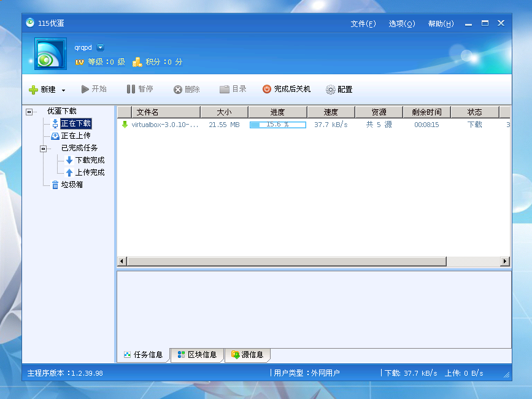532x399 pixels.
Task: Click the 下载 status cell in task row
Action: point(475,125)
